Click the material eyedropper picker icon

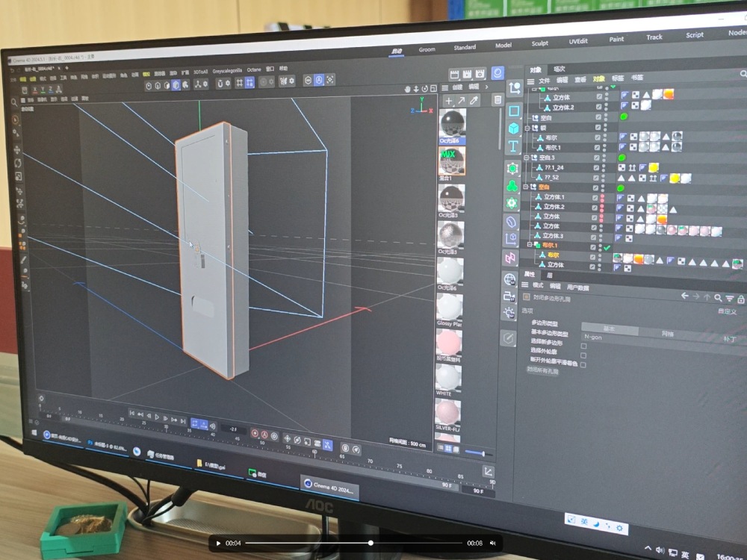(x=474, y=100)
